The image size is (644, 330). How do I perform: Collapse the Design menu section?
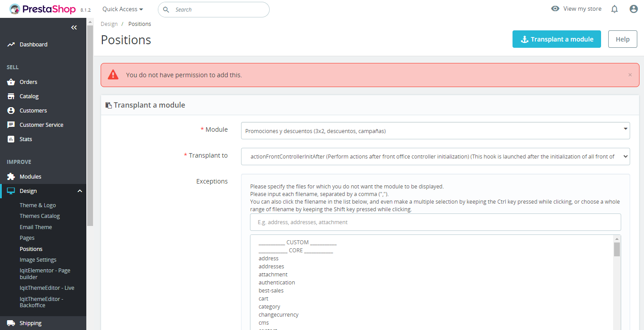coord(80,191)
